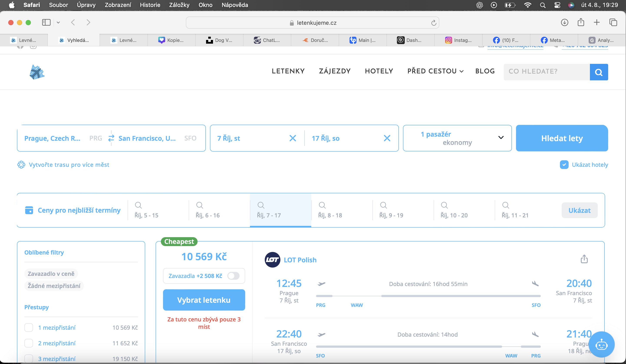Toggle the Žádné mezipřistání filter chip
Image resolution: width=626 pixels, height=364 pixels.
coord(54,286)
